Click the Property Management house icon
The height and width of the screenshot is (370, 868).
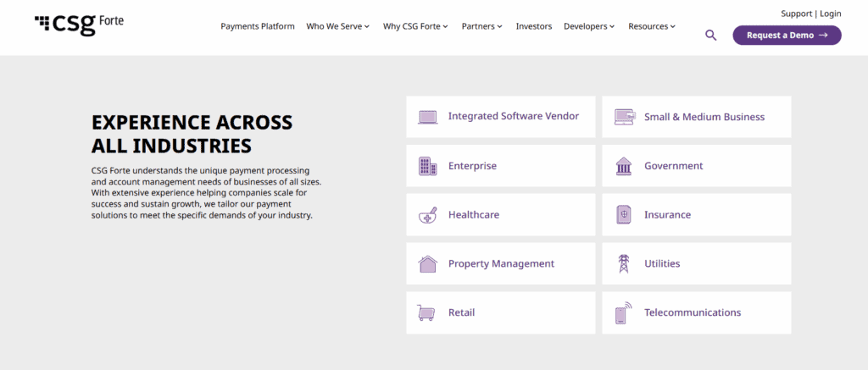click(x=427, y=264)
